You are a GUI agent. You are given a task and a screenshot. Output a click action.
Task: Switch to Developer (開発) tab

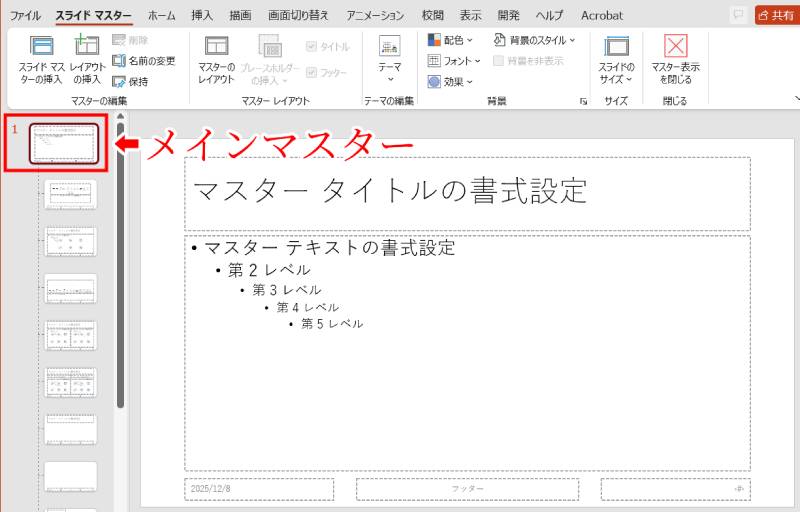click(508, 16)
